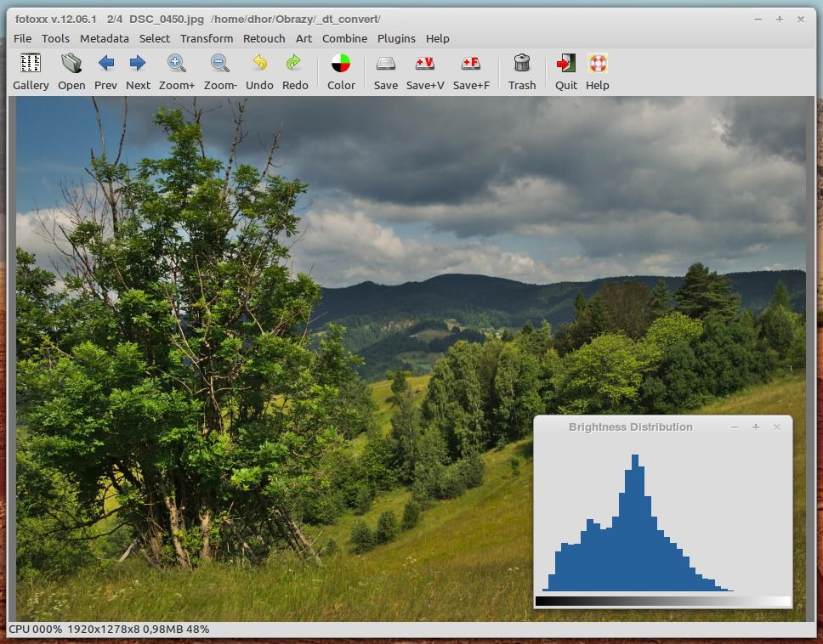The image size is (823, 644).
Task: Click the status bar text '1920x1278x8 0,98MB 48%'
Action: (x=138, y=629)
